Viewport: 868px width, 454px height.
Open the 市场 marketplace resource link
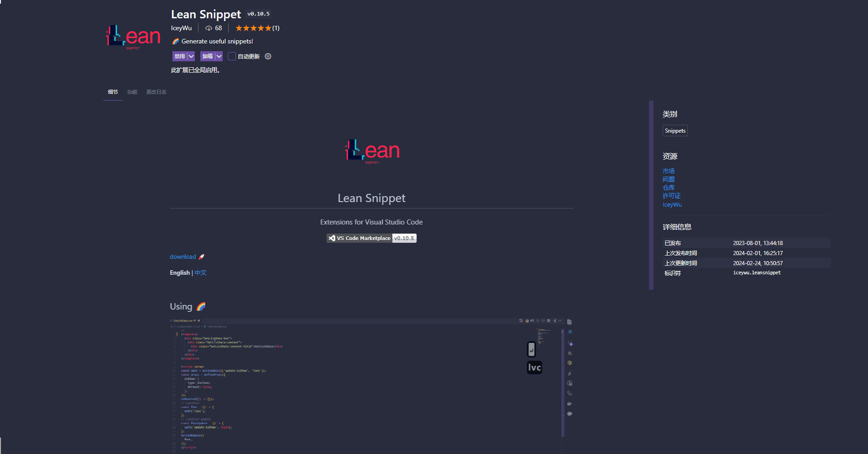click(x=669, y=171)
